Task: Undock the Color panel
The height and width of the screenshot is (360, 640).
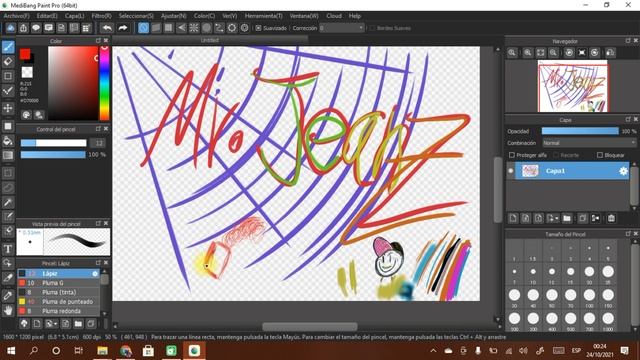Action: tap(98, 41)
